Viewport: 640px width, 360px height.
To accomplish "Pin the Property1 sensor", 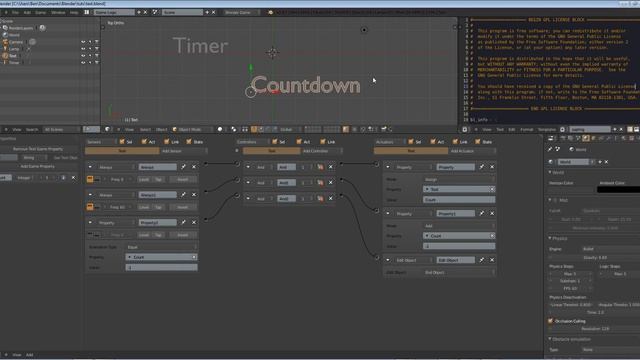I will (x=183, y=222).
